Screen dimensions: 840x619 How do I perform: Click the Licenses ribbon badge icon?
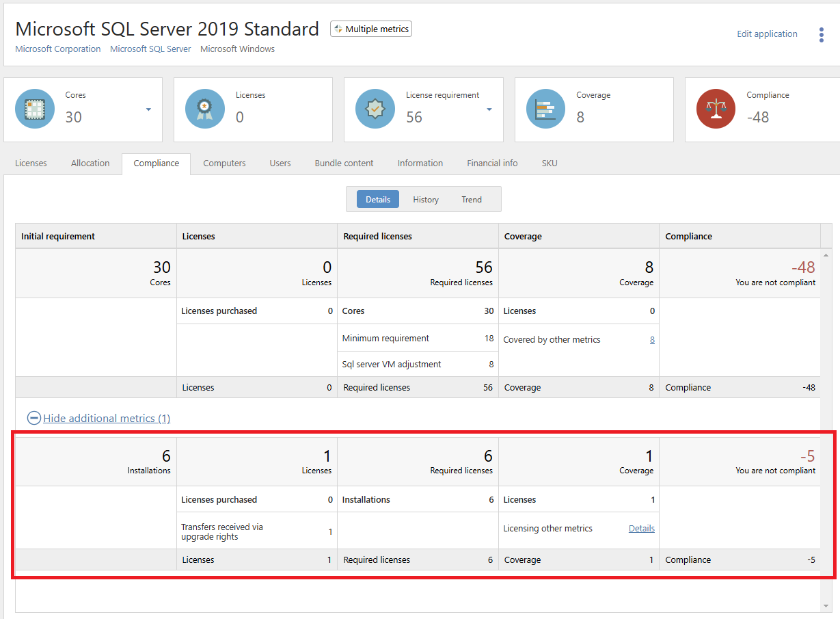(x=206, y=109)
